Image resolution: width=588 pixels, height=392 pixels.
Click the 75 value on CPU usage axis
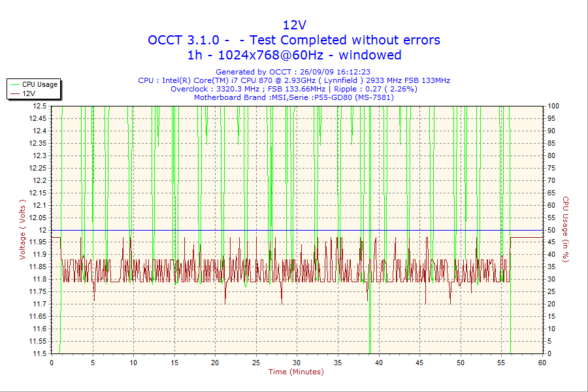coord(551,168)
